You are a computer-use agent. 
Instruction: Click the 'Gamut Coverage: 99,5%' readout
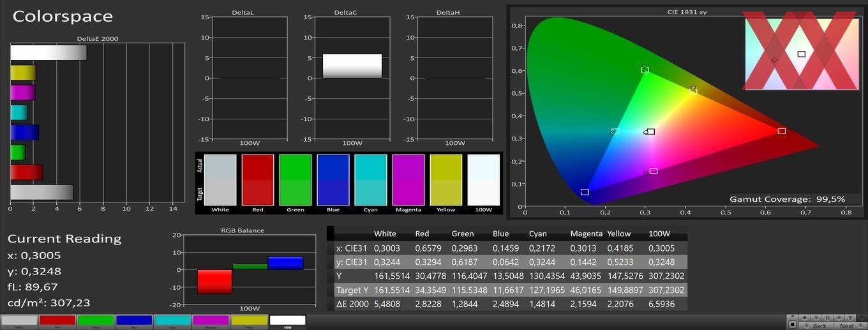788,199
